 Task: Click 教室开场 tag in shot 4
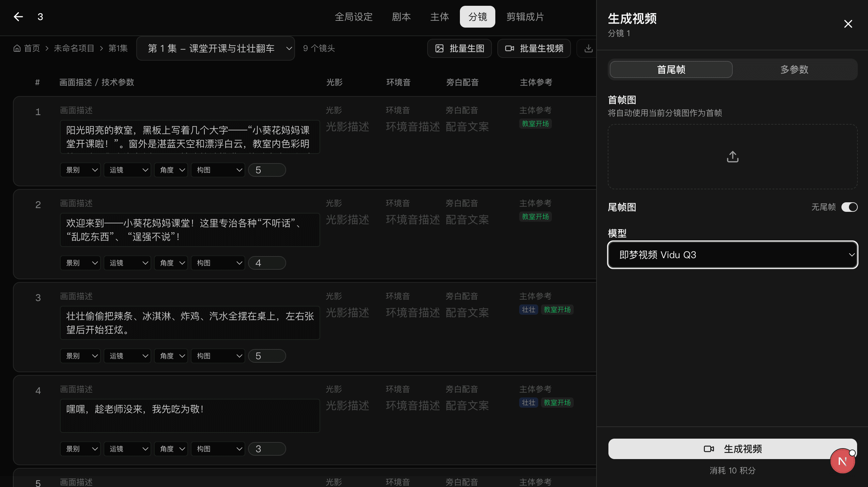coord(557,403)
